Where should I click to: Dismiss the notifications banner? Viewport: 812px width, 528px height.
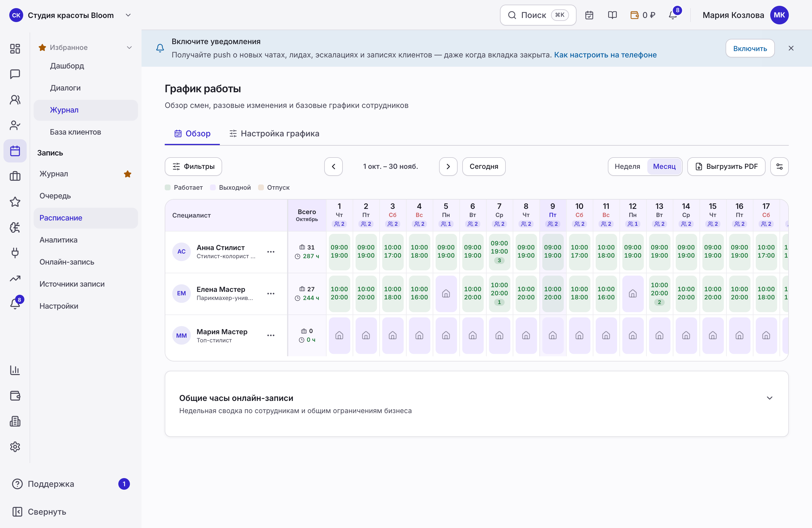coord(791,48)
